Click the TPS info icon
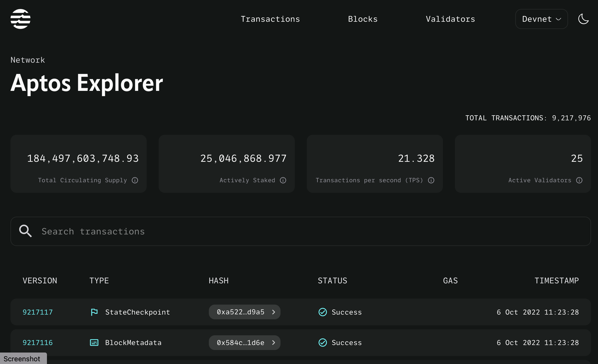The image size is (598, 364). point(431,180)
